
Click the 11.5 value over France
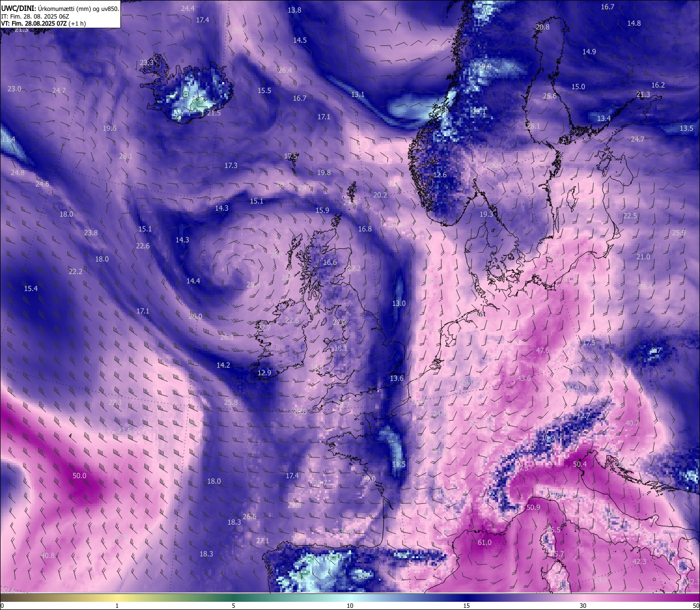399,464
